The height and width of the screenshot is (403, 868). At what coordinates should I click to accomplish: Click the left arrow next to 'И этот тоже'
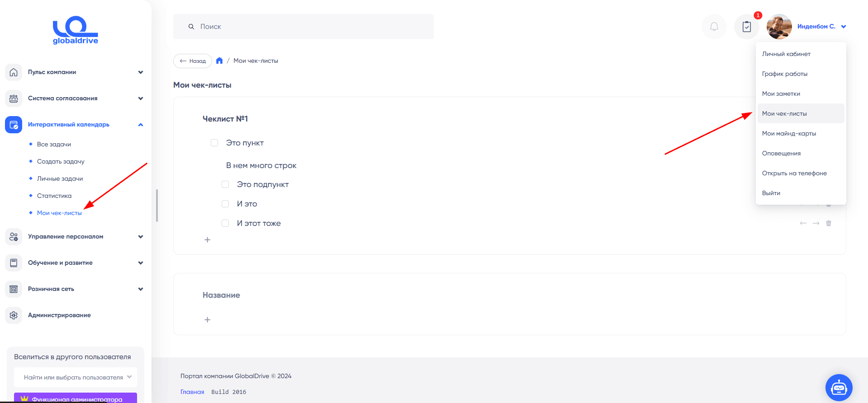(x=803, y=223)
